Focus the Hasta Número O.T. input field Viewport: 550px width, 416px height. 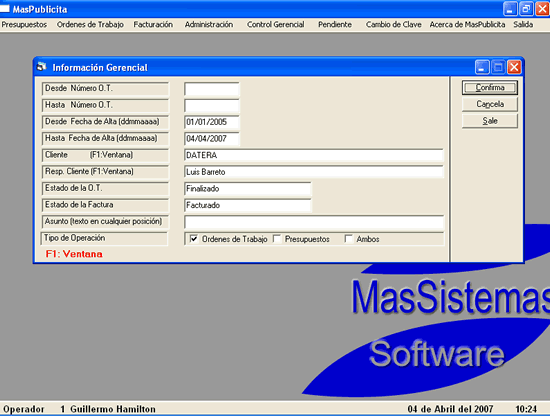click(212, 105)
